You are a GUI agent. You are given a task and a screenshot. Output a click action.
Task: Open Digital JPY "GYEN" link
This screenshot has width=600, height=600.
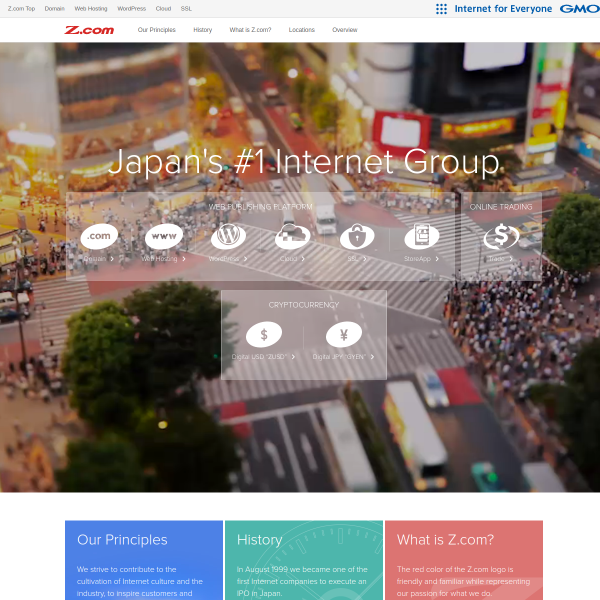(344, 357)
